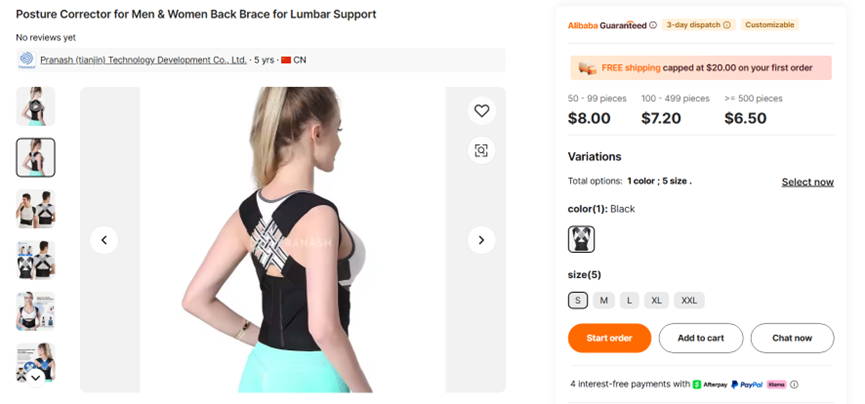Select size S option
This screenshot has height=404, width=865.
pyautogui.click(x=578, y=300)
